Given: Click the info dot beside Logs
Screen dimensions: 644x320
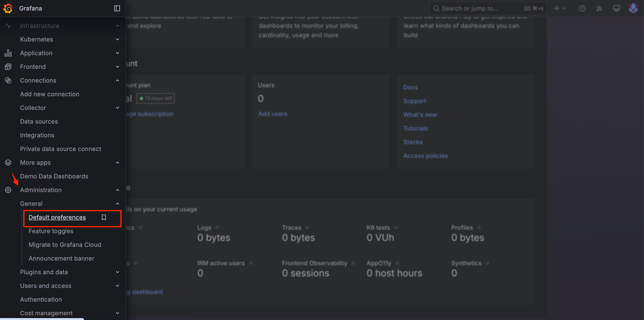Looking at the screenshot, I should point(217,228).
